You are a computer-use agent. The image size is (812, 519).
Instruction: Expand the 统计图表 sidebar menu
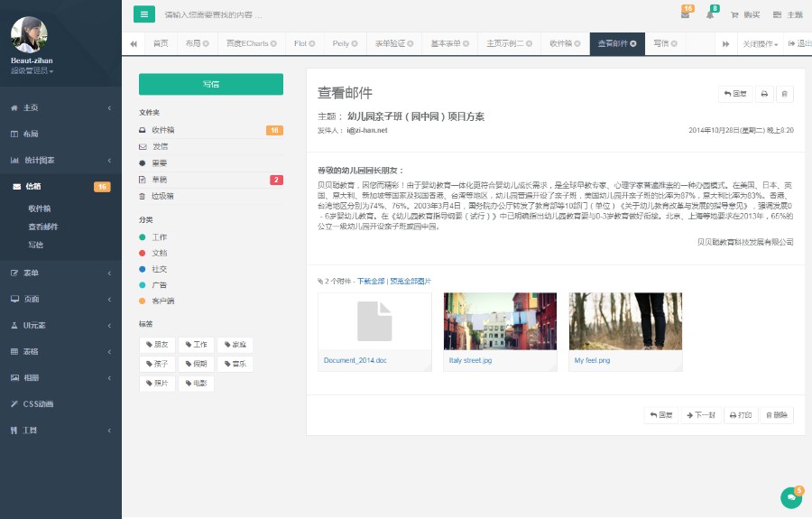[60, 160]
